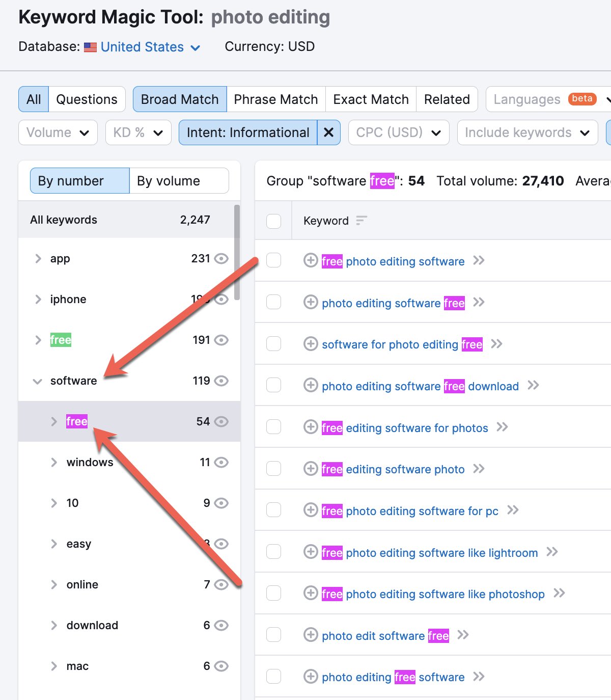Click the send arrows beside "free editing software for photos"
This screenshot has height=700, width=611.
coord(503,427)
